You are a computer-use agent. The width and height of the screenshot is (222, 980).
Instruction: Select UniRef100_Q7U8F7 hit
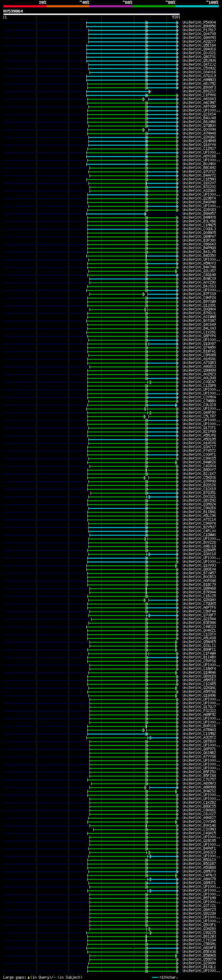tap(199, 615)
